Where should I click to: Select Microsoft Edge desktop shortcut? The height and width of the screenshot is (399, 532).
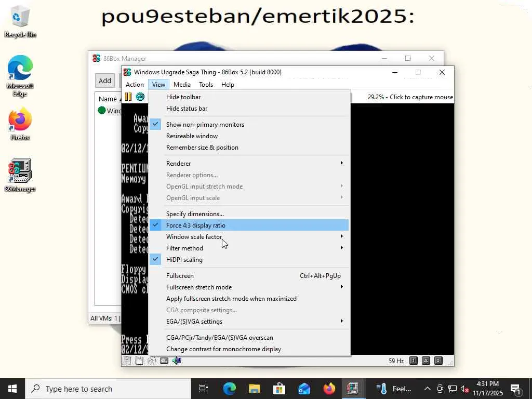(x=20, y=76)
